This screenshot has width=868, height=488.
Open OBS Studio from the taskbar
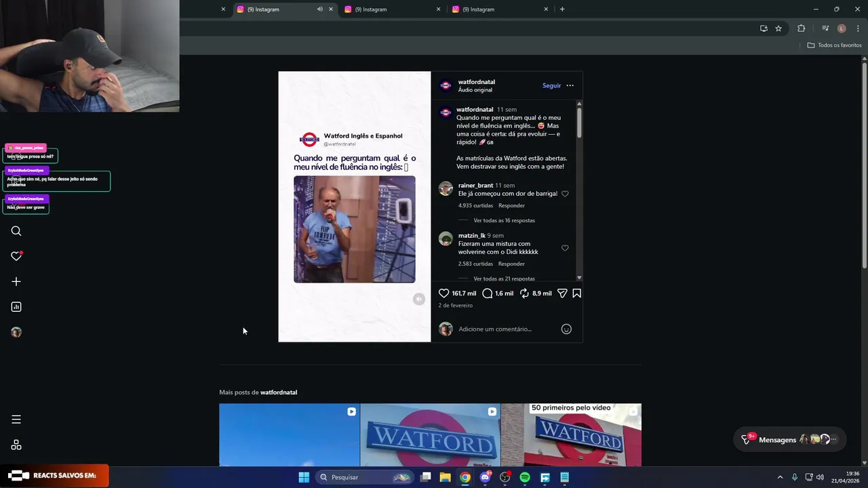pos(505,477)
